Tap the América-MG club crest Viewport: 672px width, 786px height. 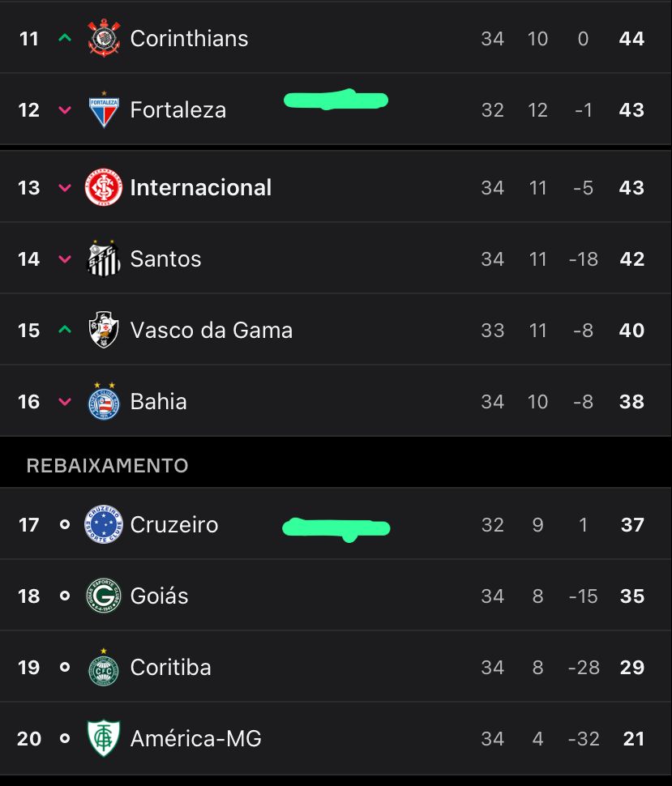pyautogui.click(x=104, y=738)
